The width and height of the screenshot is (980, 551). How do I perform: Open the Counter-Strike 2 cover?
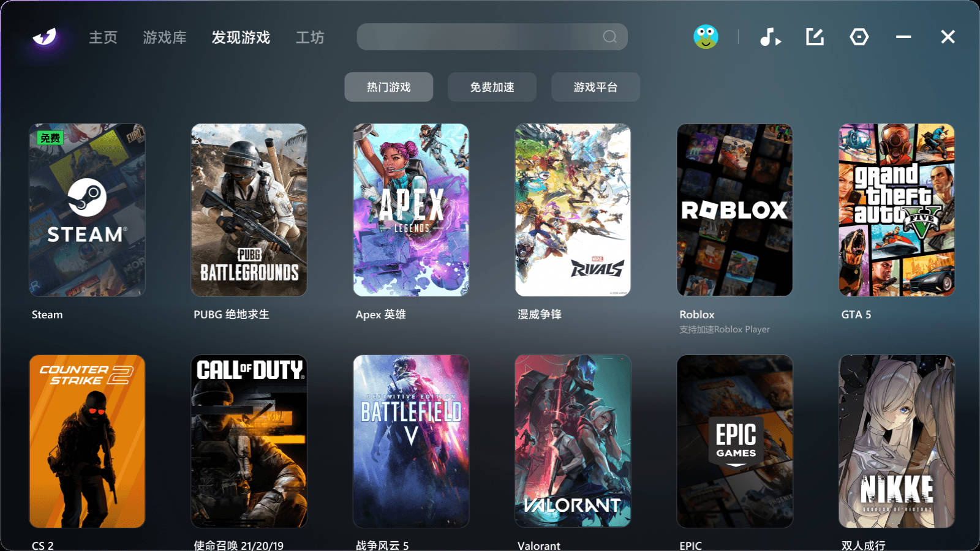(87, 441)
